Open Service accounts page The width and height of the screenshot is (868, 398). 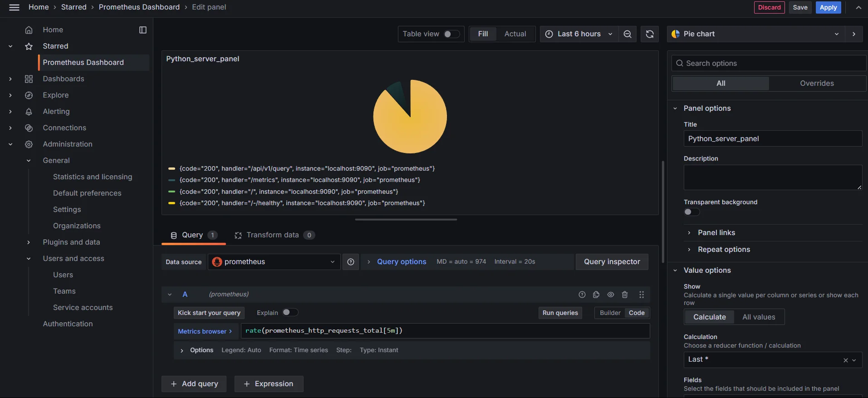click(x=83, y=308)
